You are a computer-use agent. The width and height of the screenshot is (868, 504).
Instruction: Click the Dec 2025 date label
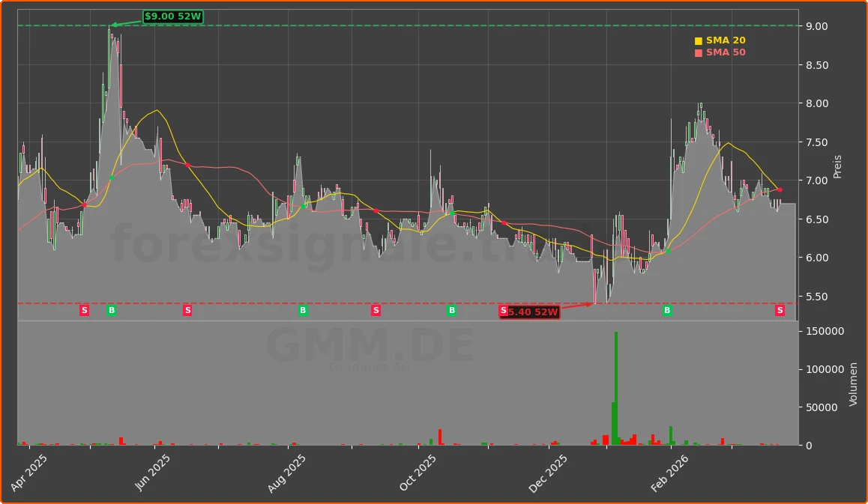[548, 474]
